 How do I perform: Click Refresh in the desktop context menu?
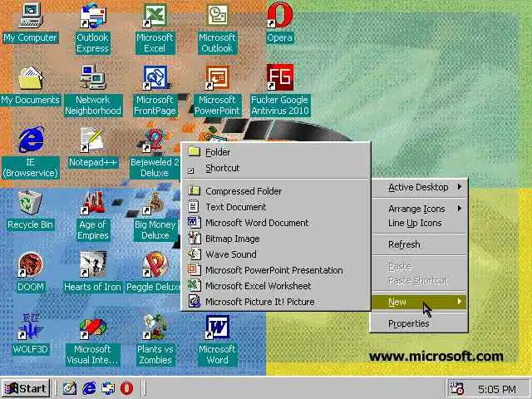(419, 244)
